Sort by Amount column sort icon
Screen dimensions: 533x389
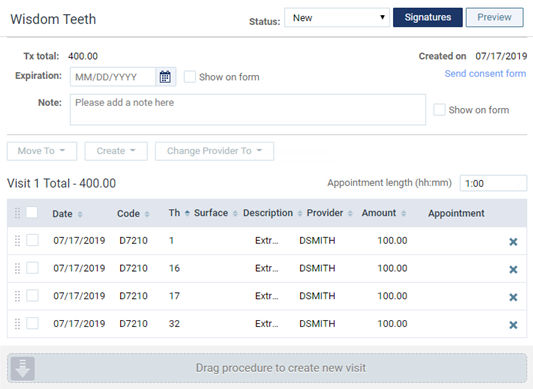[x=403, y=214]
